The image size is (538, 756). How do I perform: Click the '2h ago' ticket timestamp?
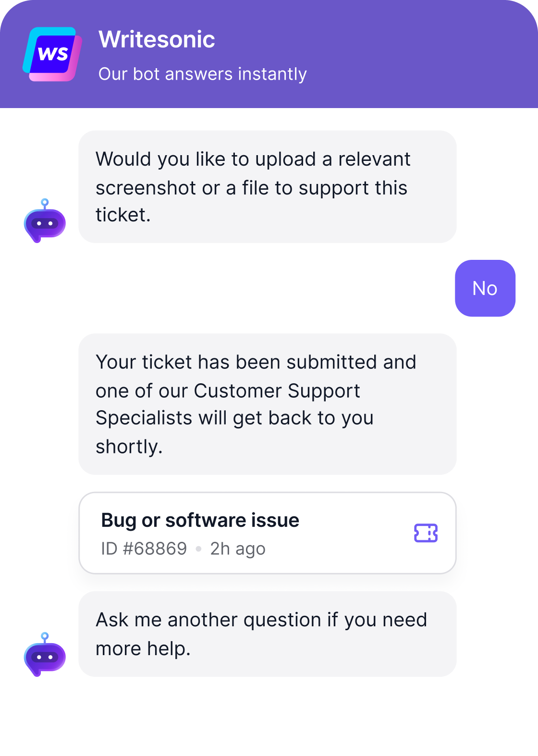click(x=237, y=549)
